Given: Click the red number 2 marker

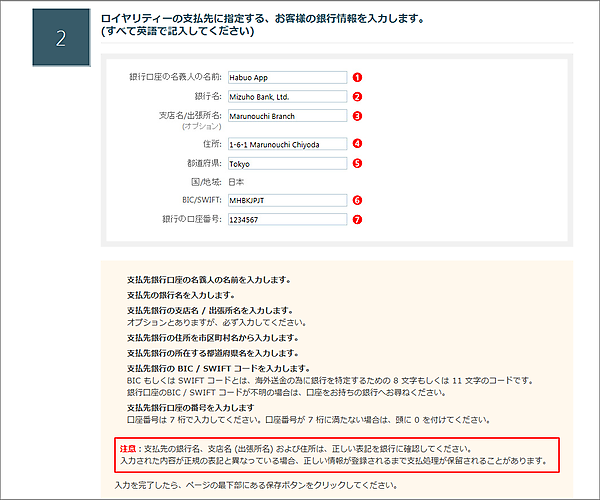Looking at the screenshot, I should (356, 97).
